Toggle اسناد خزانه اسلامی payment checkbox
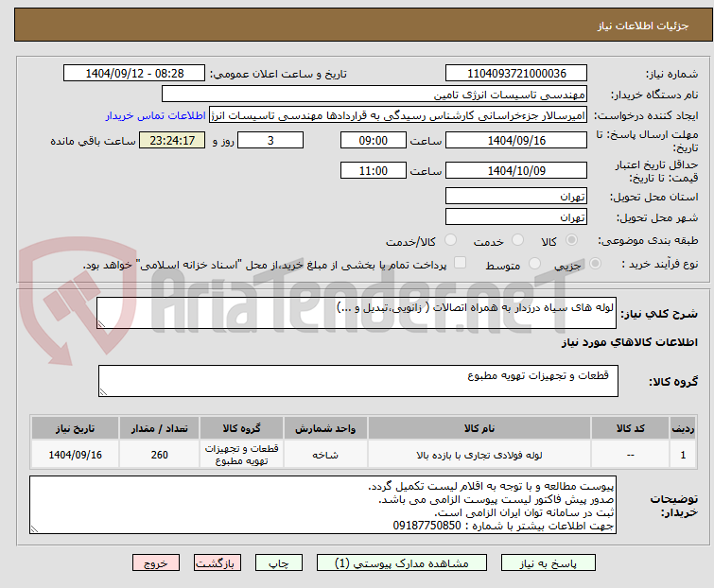This screenshot has height=588, width=714. pos(460,263)
